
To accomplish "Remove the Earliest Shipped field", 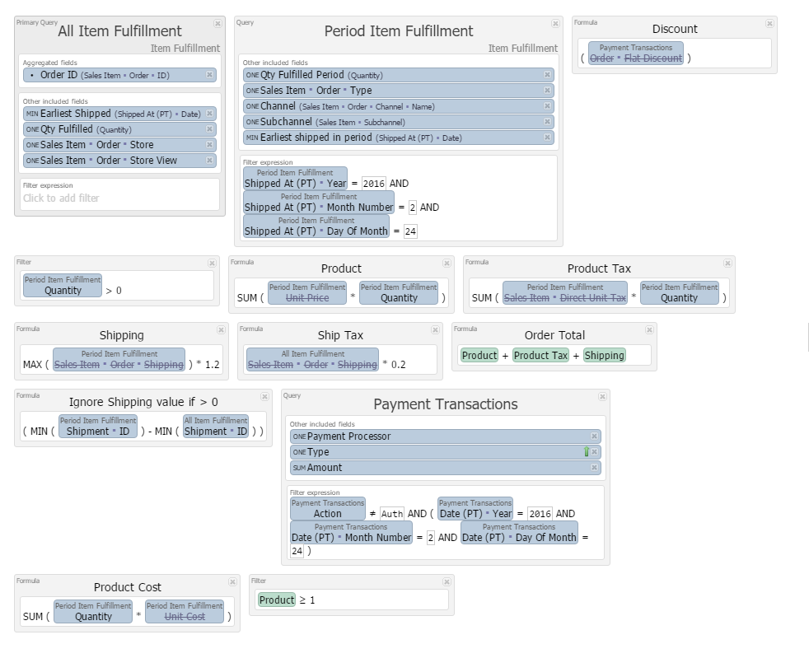I will click(209, 114).
